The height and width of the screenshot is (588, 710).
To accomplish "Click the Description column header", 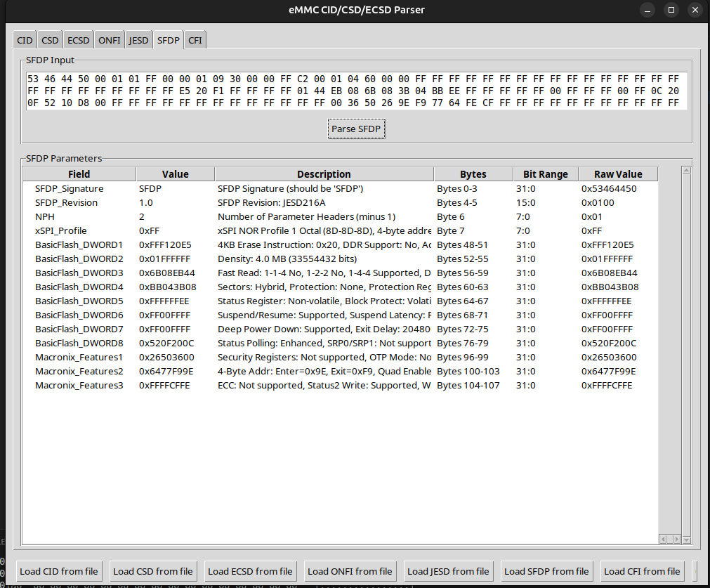I will coord(324,174).
